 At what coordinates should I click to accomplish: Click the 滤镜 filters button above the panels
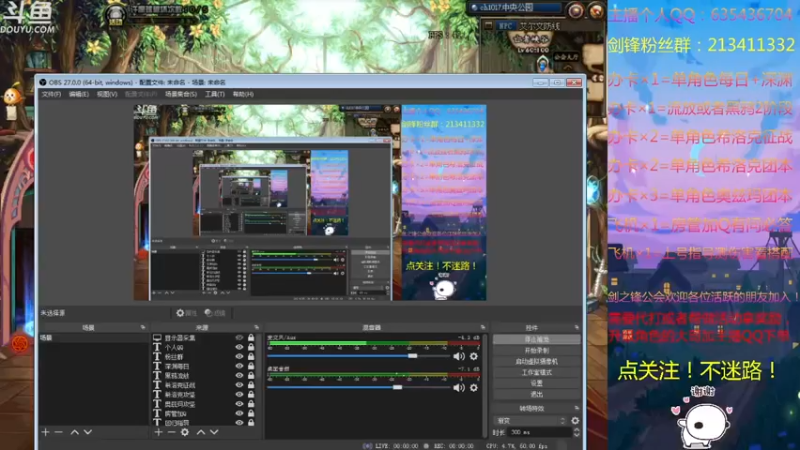215,313
